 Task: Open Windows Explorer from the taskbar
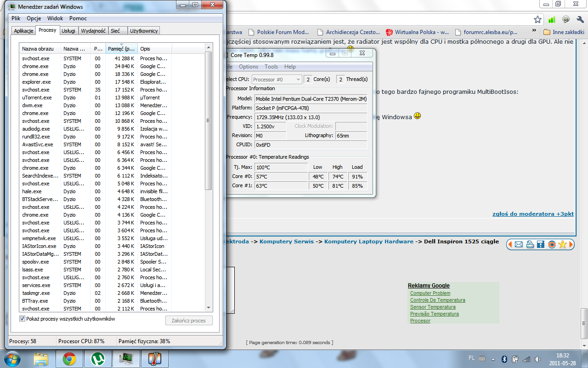pyautogui.click(x=41, y=359)
